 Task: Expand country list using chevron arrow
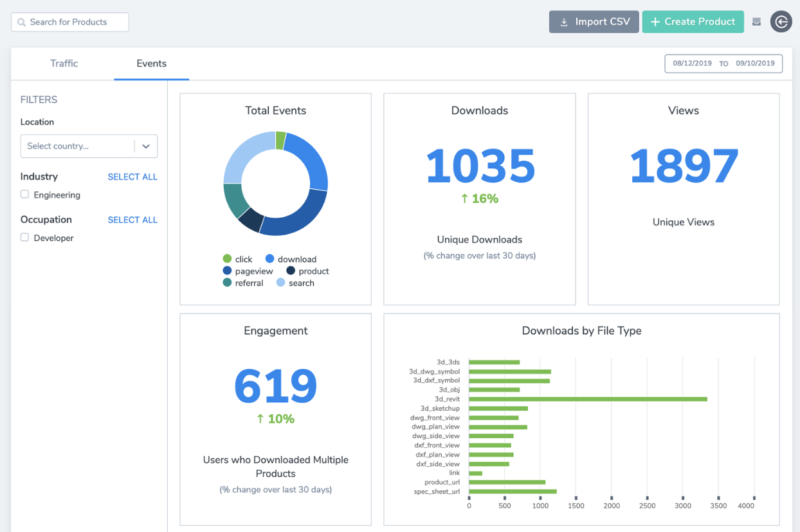[146, 146]
